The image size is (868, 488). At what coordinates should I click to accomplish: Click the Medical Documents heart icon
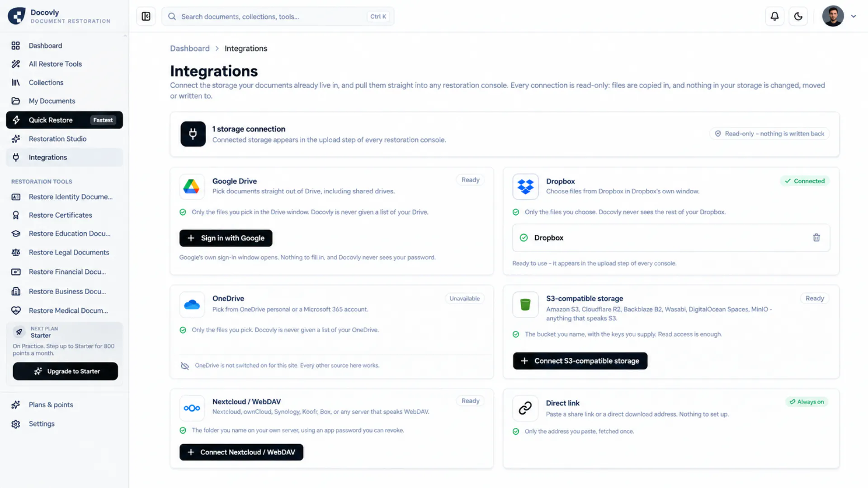pyautogui.click(x=16, y=311)
